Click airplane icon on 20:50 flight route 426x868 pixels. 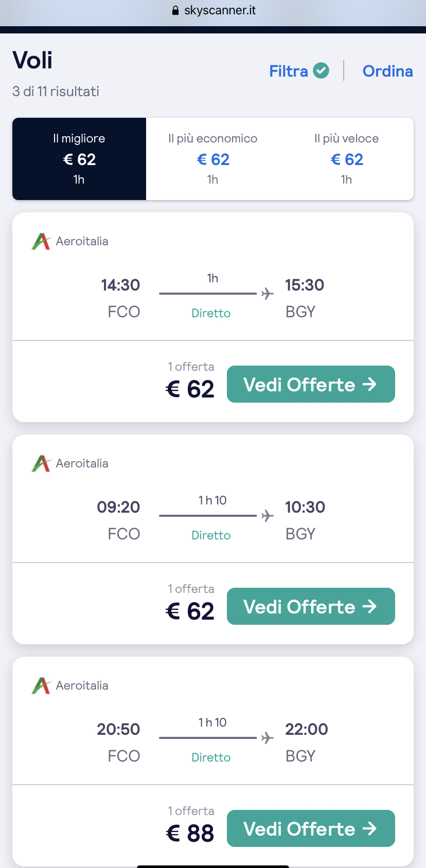point(267,738)
